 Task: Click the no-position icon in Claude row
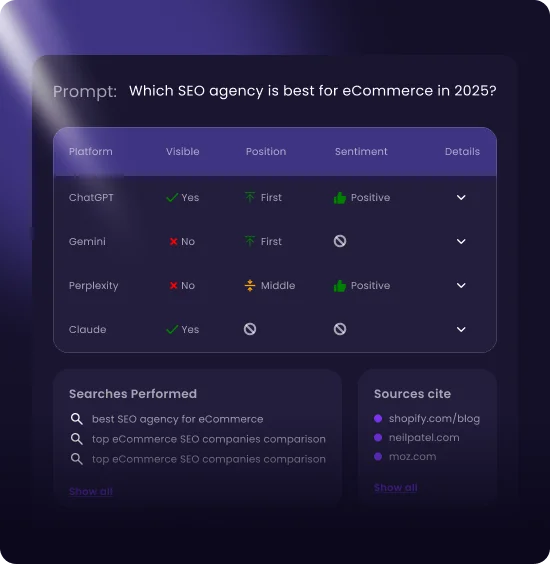tap(250, 329)
